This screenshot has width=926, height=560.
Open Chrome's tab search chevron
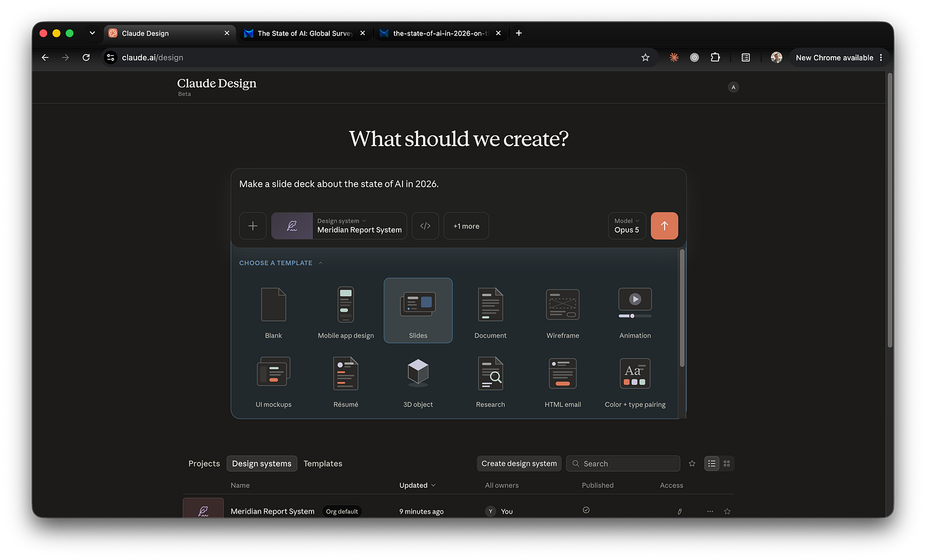coord(92,33)
